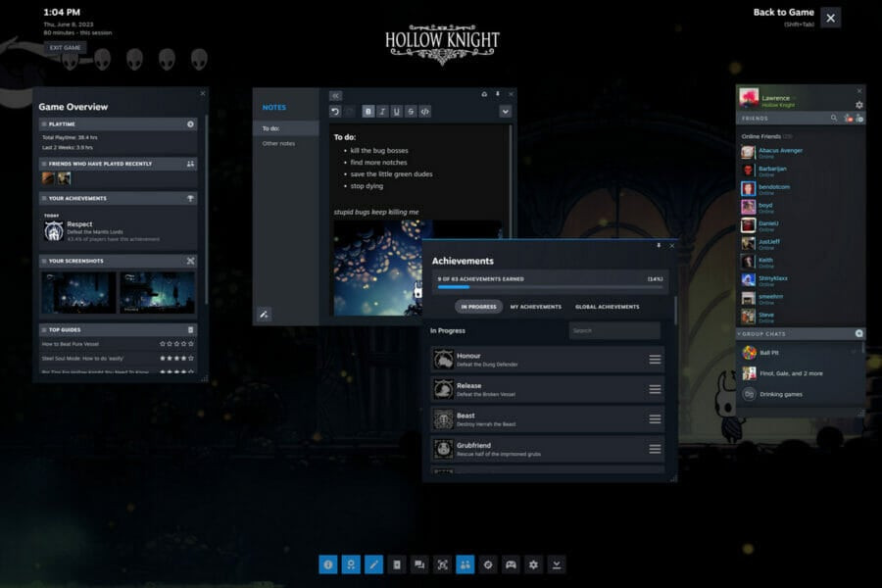Screen dimensions: 882x588
Task: Open chat with friend Barbarijan
Action: click(801, 171)
